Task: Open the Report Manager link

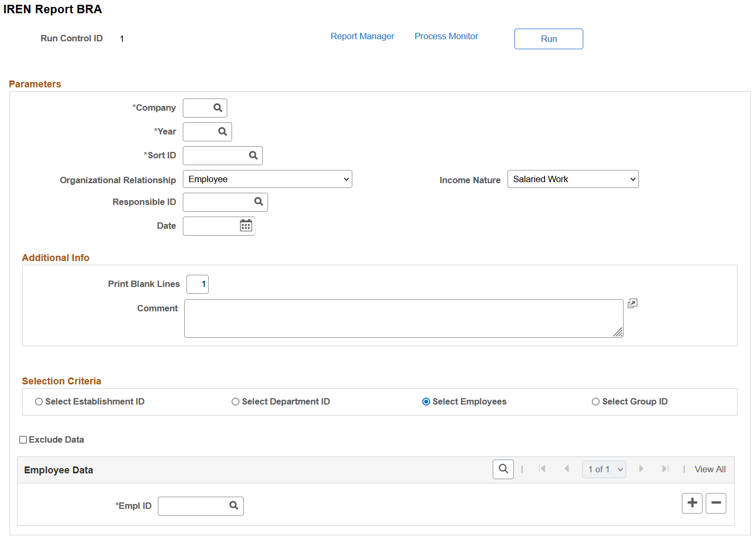Action: [362, 36]
